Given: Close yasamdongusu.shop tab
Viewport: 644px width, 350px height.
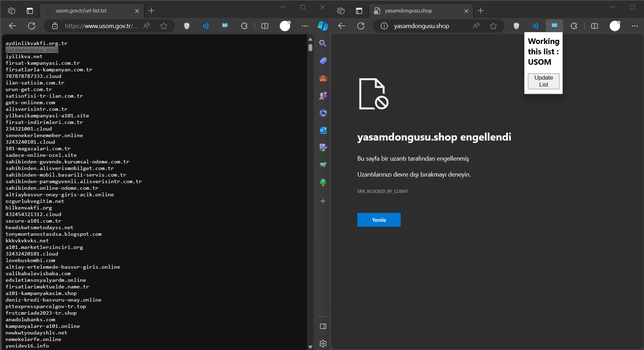Looking at the screenshot, I should 466,11.
